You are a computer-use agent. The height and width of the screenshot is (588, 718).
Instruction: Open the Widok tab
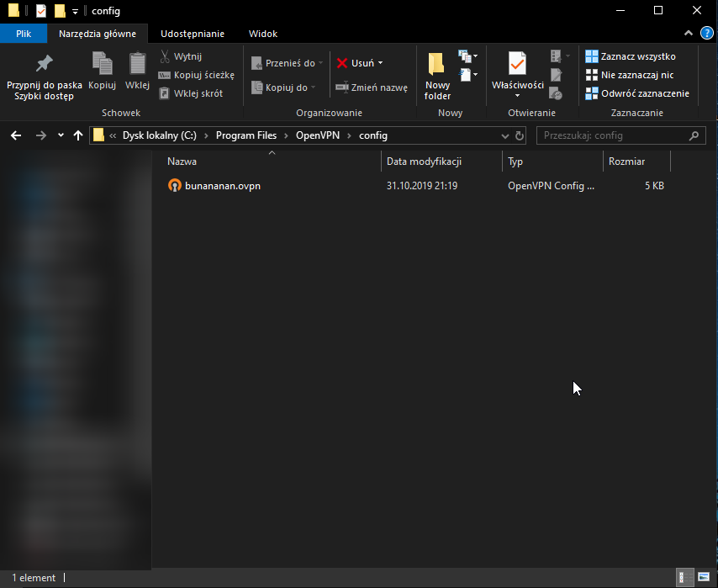pos(263,34)
